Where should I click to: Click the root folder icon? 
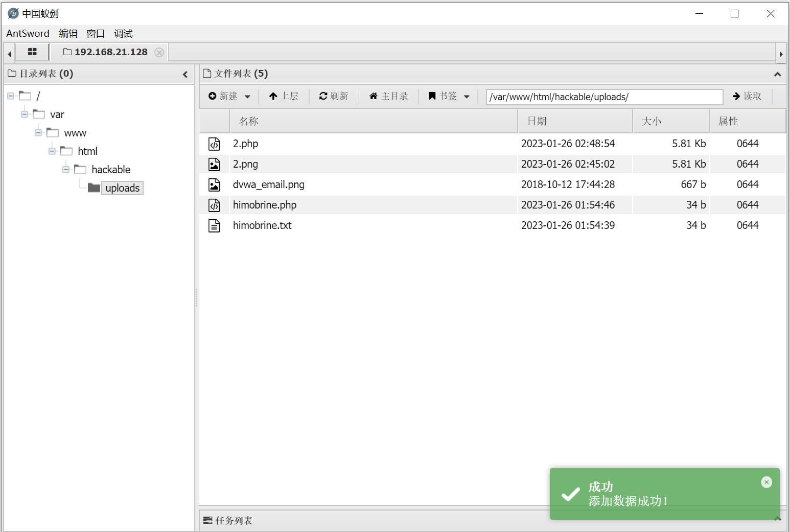[25, 96]
